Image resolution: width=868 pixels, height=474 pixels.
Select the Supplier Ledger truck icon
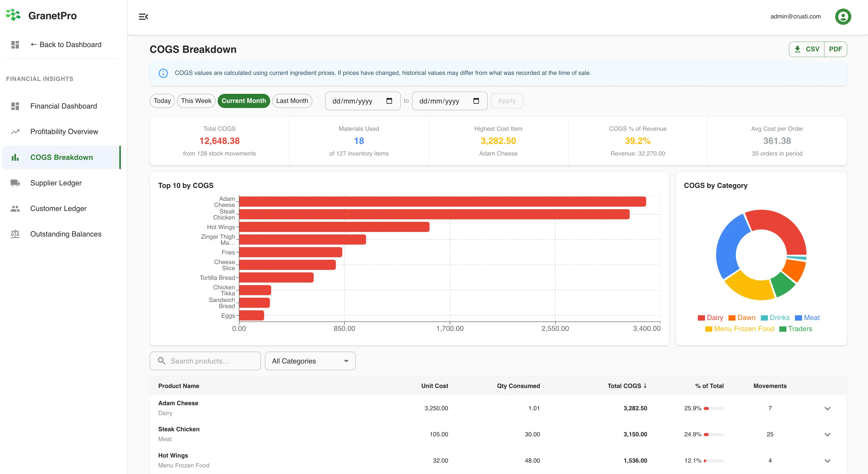(15, 183)
